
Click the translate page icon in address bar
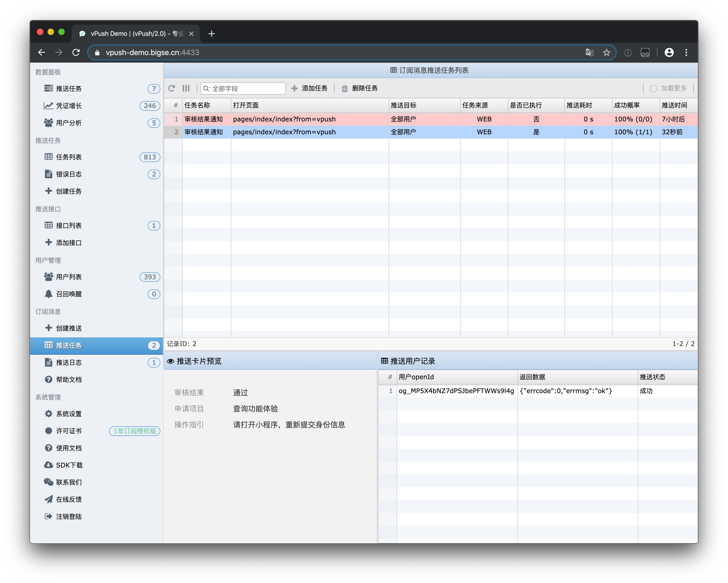pyautogui.click(x=589, y=52)
